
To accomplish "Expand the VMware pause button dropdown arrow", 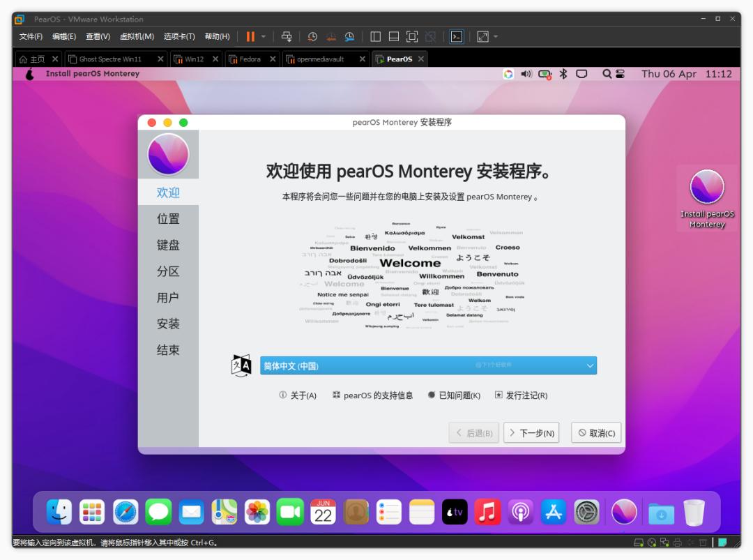I will [x=261, y=36].
